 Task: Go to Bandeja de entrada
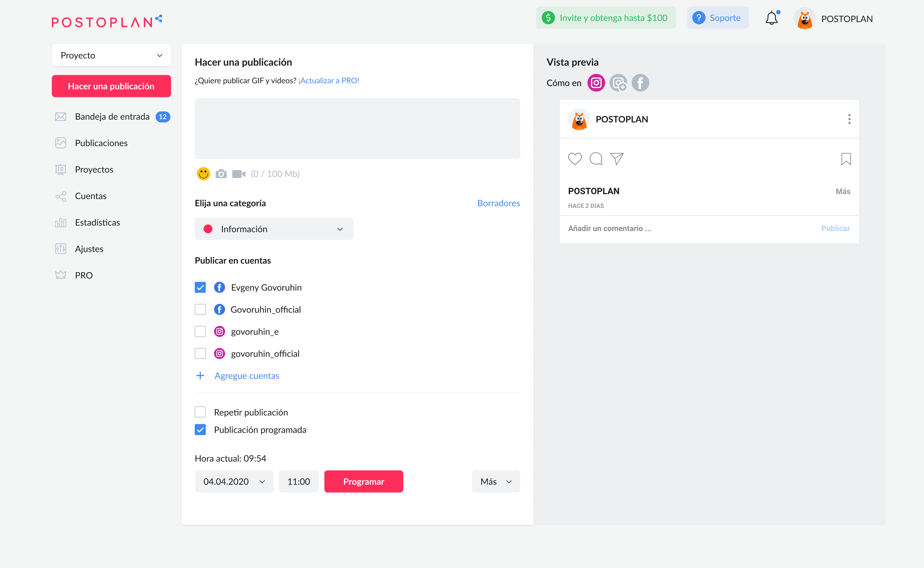tap(112, 117)
